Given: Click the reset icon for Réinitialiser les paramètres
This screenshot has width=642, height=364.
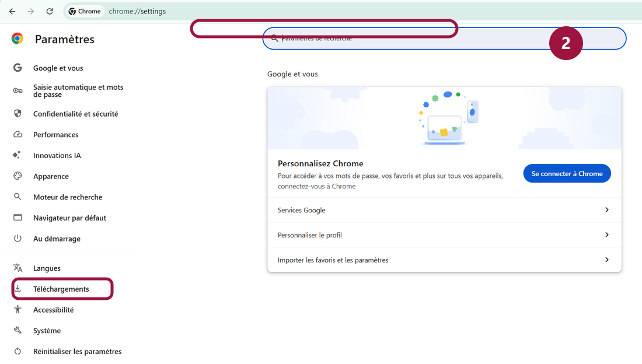Looking at the screenshot, I should [18, 351].
